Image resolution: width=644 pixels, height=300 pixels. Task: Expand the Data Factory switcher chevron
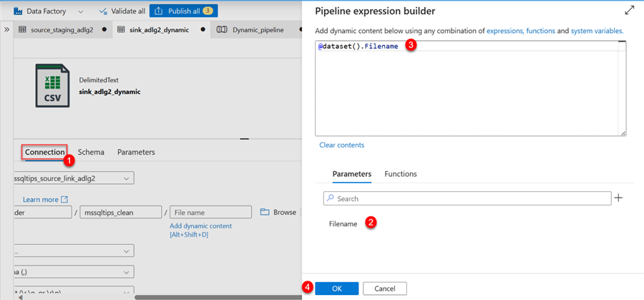(80, 11)
